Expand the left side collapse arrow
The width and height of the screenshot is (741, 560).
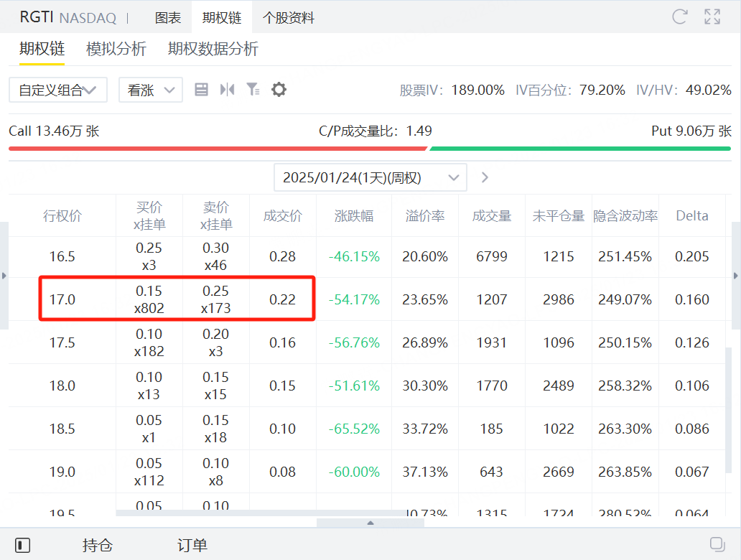[4, 276]
